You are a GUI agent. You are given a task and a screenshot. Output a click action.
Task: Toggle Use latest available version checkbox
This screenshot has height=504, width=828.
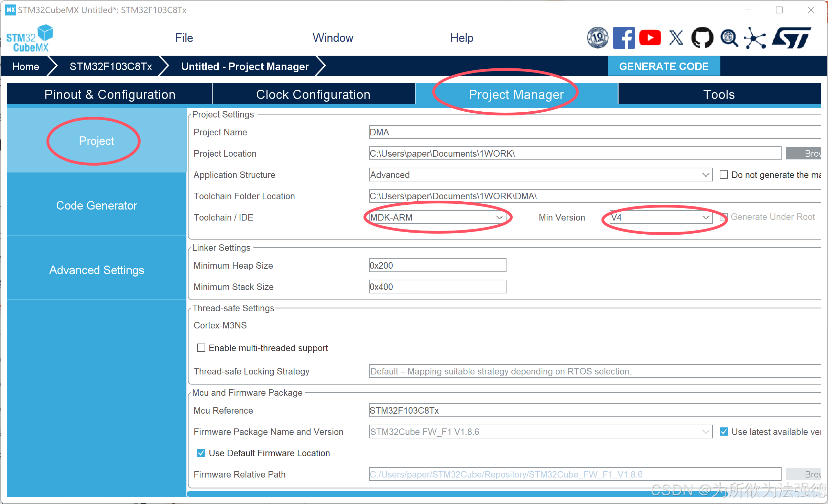click(x=724, y=432)
